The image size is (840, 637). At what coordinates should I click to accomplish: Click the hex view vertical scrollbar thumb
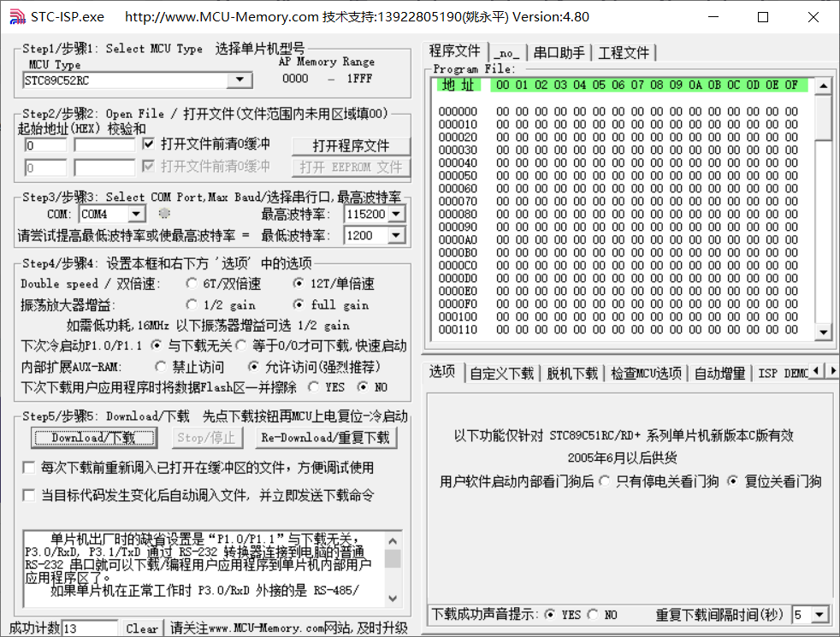pos(824,117)
